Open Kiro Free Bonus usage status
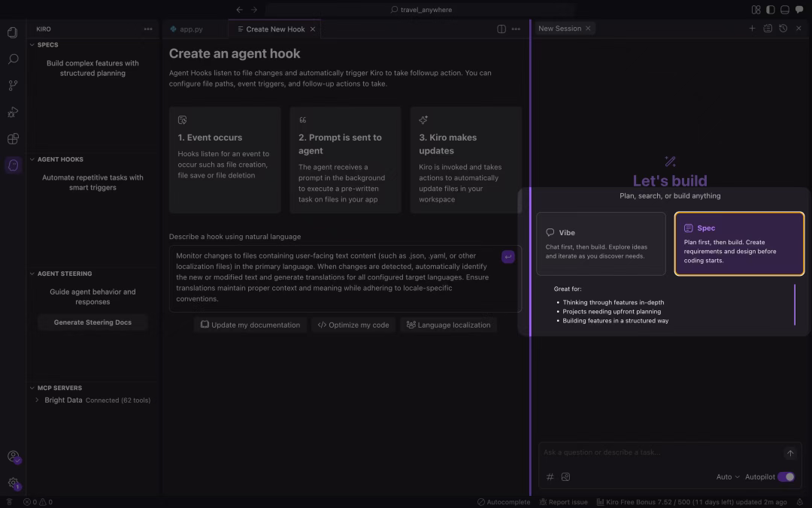 point(692,502)
